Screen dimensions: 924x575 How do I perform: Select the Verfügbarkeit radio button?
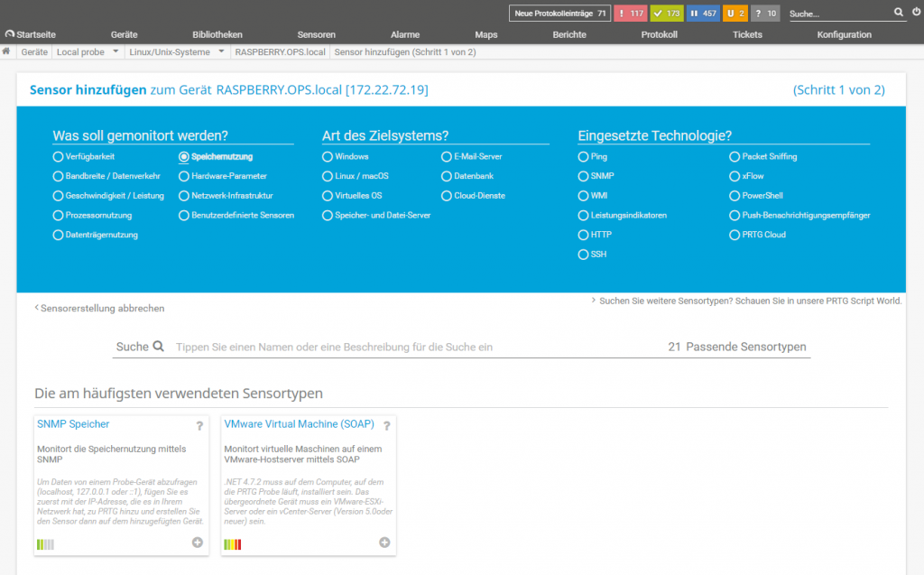click(x=59, y=157)
